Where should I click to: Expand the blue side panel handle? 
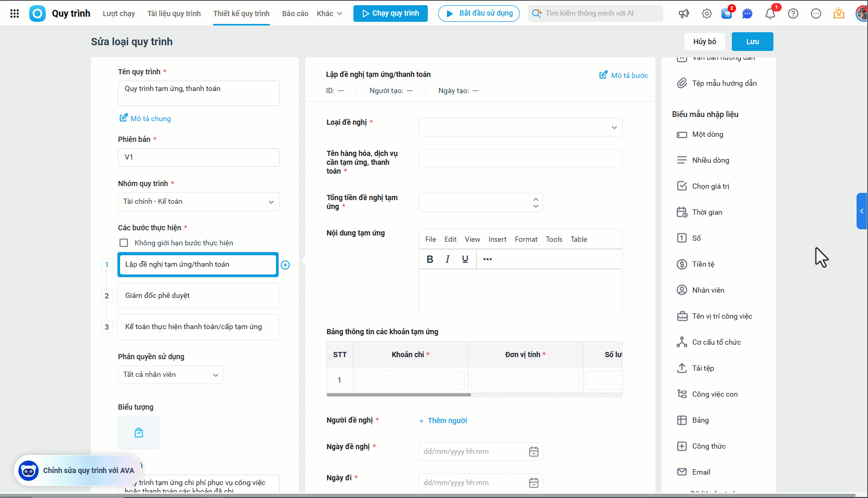pyautogui.click(x=862, y=211)
